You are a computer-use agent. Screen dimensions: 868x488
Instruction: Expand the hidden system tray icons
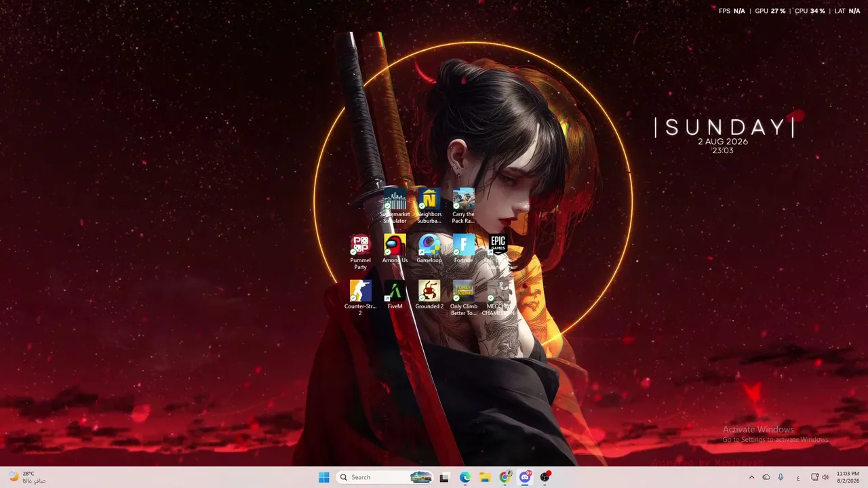pos(751,477)
